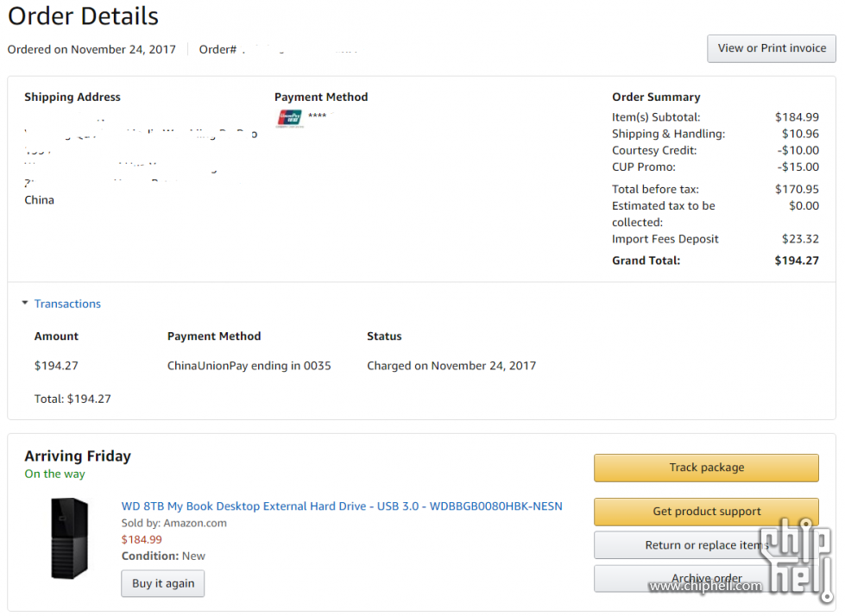Open the WD 8TB My Book product link
Screen dimensions: 845x616
click(x=342, y=506)
